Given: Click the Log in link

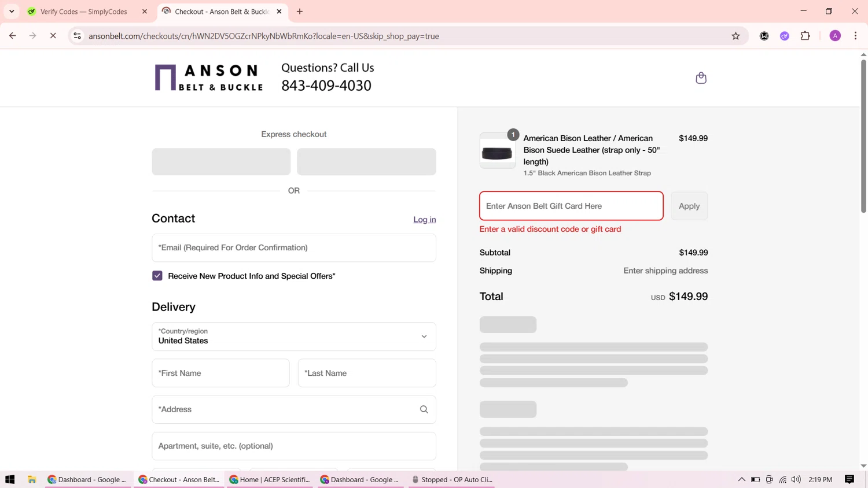Looking at the screenshot, I should (x=425, y=220).
